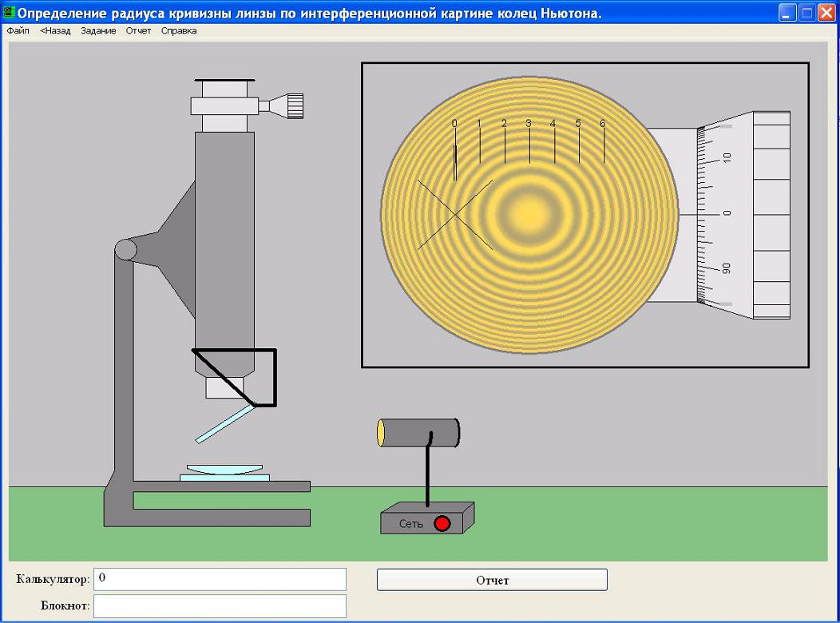
Task: Open the Задание menu
Action: (98, 31)
